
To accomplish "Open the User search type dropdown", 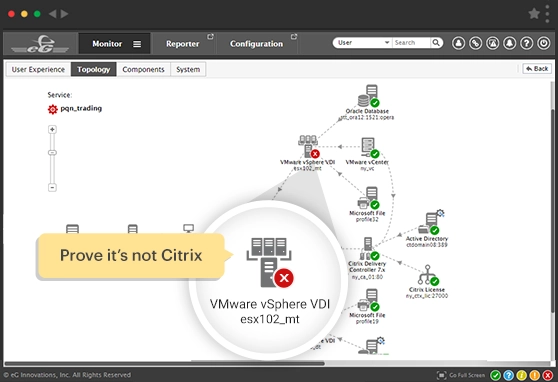I will coord(362,43).
